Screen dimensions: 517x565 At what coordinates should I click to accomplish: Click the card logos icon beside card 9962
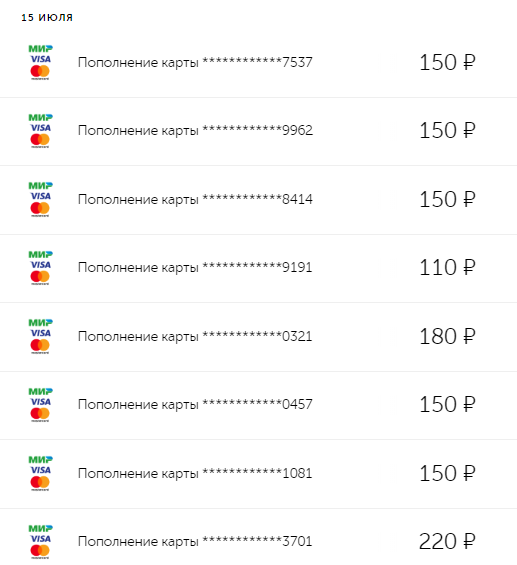coord(40,130)
